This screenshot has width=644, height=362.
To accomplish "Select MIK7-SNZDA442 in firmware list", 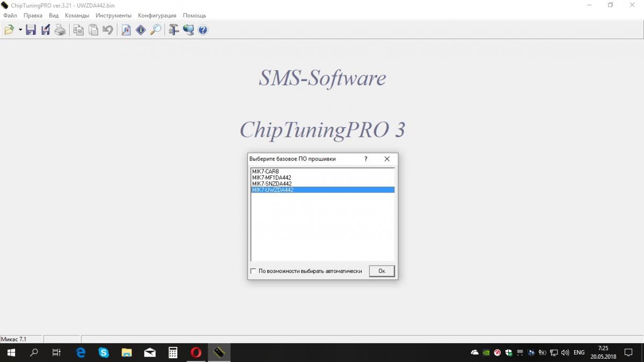I will click(x=323, y=183).
